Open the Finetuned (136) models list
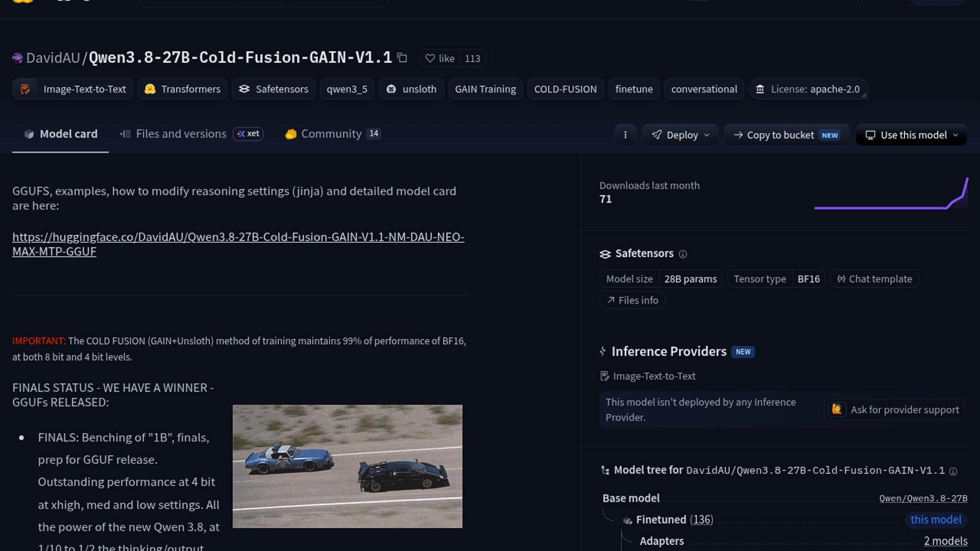 click(x=675, y=520)
